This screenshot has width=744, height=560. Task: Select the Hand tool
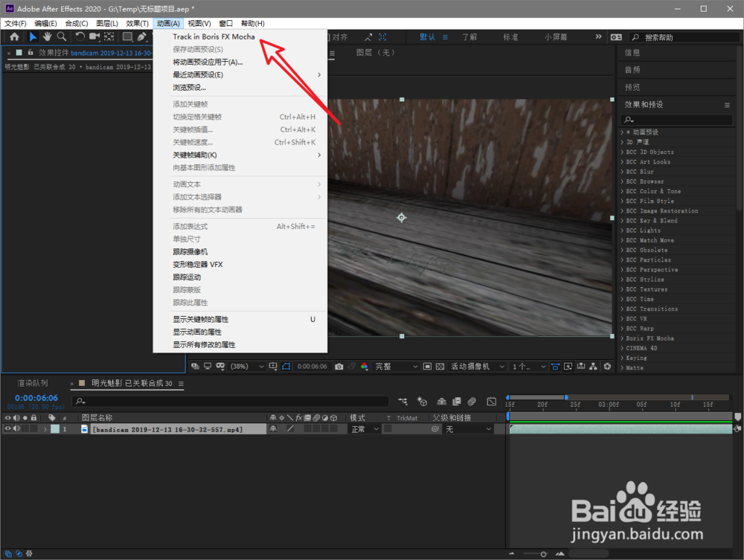click(47, 36)
